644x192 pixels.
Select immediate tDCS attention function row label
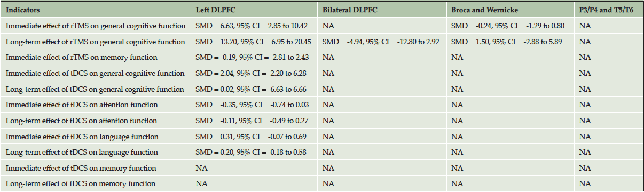click(x=82, y=105)
